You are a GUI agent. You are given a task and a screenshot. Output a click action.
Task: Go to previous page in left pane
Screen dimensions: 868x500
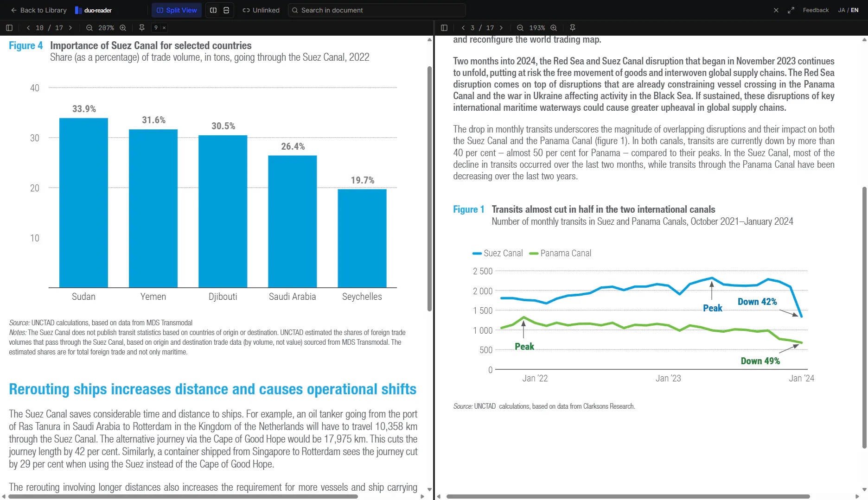(28, 28)
